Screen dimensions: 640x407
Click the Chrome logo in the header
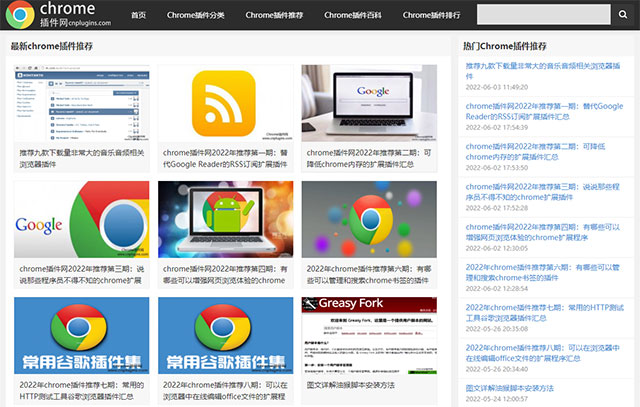(x=19, y=15)
